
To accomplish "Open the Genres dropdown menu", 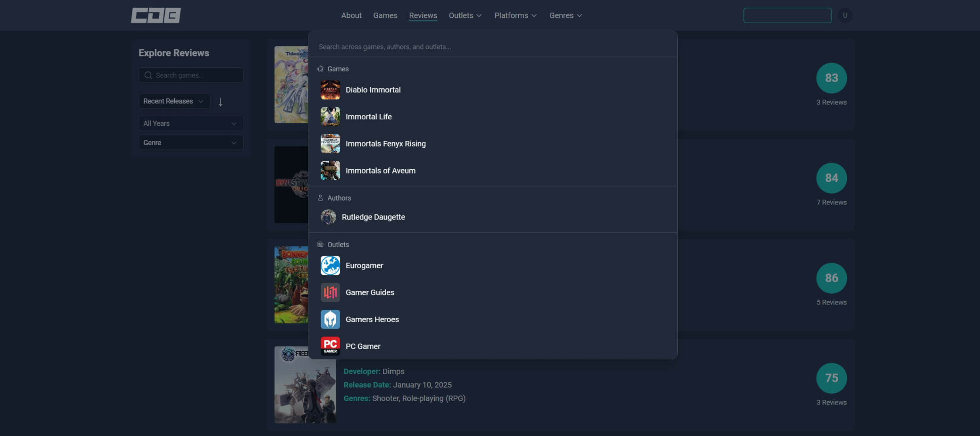I will (x=565, y=15).
